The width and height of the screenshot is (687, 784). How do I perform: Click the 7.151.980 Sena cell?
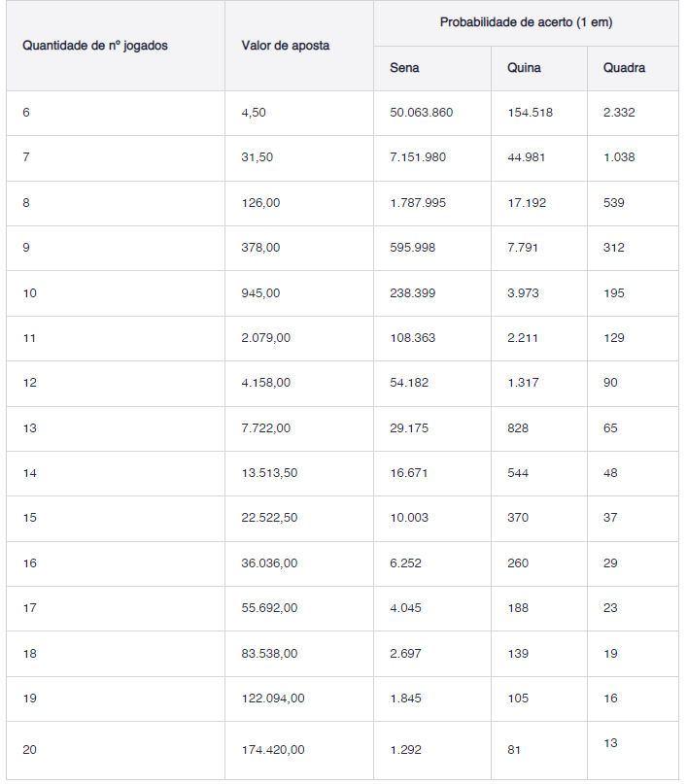(418, 157)
